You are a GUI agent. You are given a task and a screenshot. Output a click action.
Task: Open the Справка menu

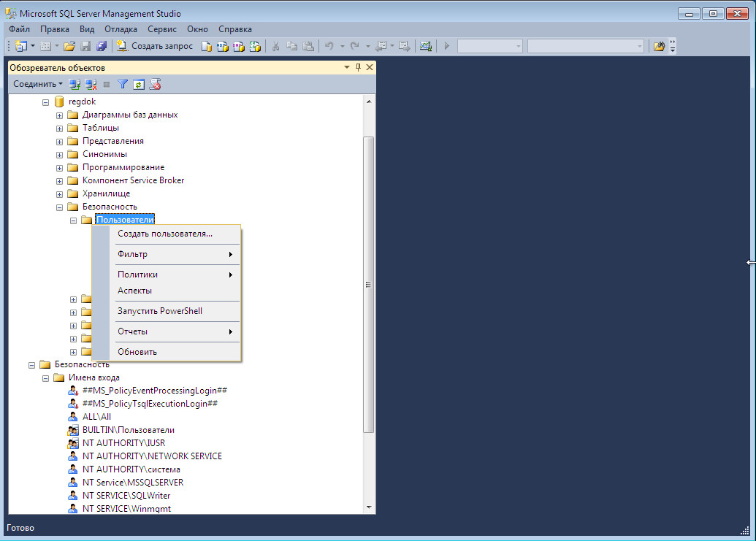point(235,29)
